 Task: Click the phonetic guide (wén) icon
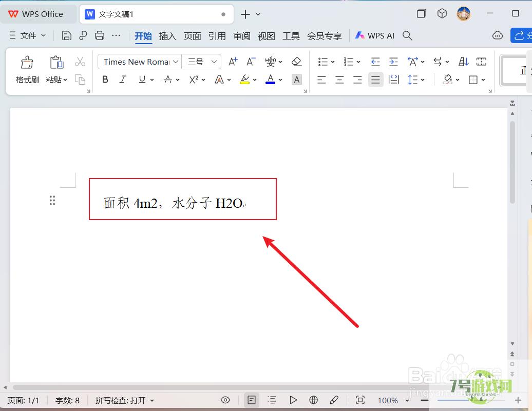coord(271,62)
